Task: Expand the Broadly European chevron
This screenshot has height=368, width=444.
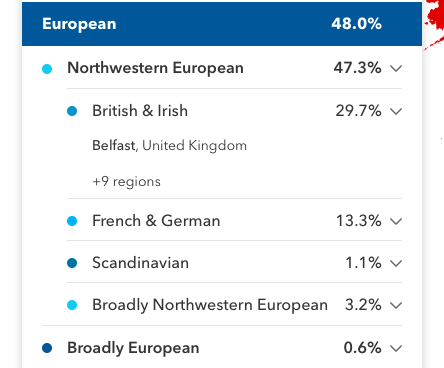Action: (x=396, y=348)
